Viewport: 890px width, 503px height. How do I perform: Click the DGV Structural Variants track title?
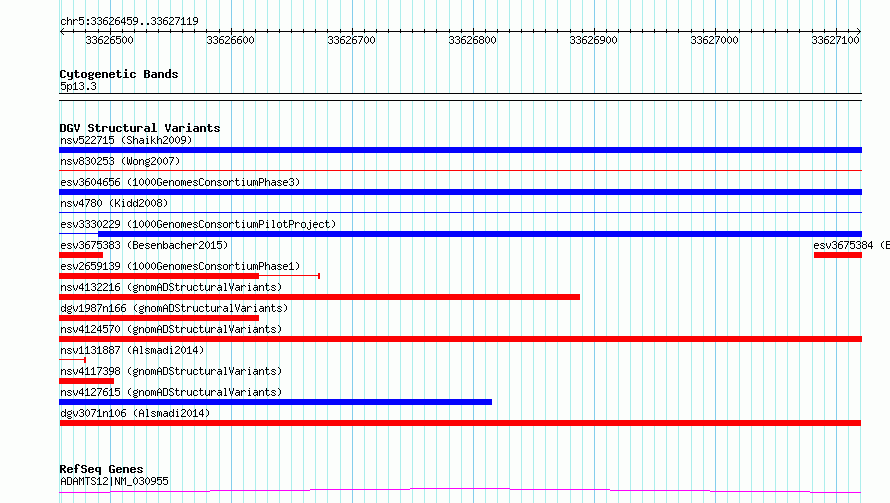tap(140, 128)
